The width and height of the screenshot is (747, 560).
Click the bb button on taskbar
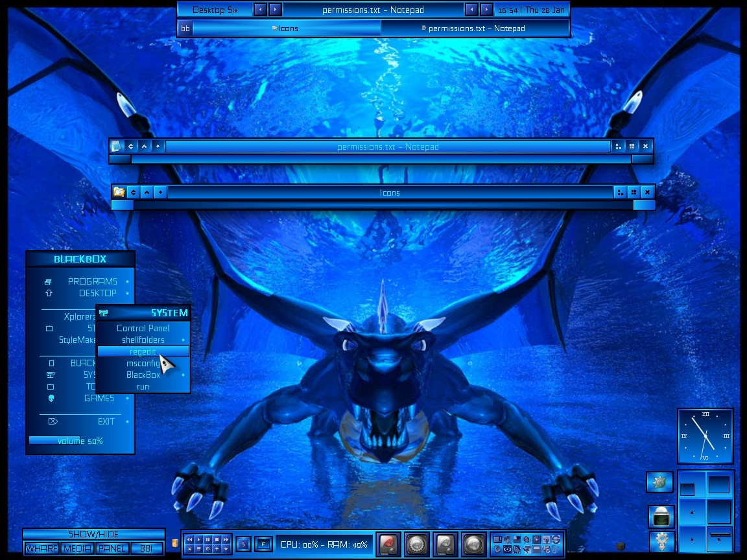pos(185,29)
